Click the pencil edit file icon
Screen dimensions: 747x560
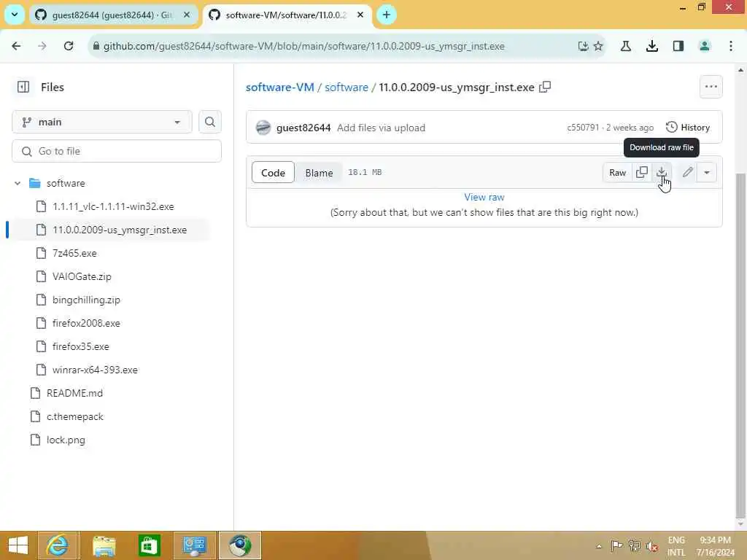point(687,172)
